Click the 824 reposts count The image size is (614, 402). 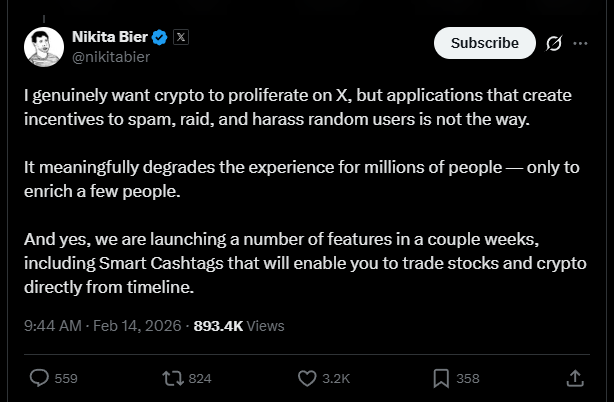pyautogui.click(x=200, y=379)
